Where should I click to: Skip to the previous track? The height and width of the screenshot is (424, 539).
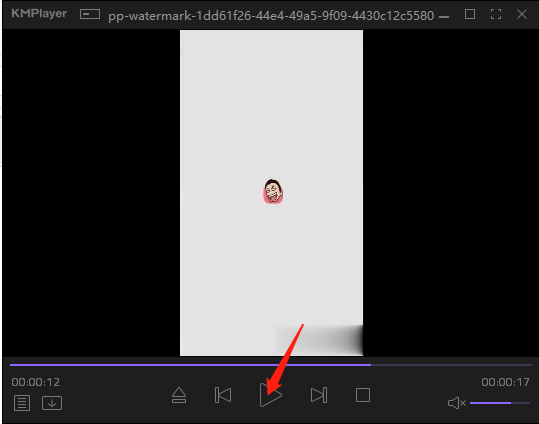point(223,395)
